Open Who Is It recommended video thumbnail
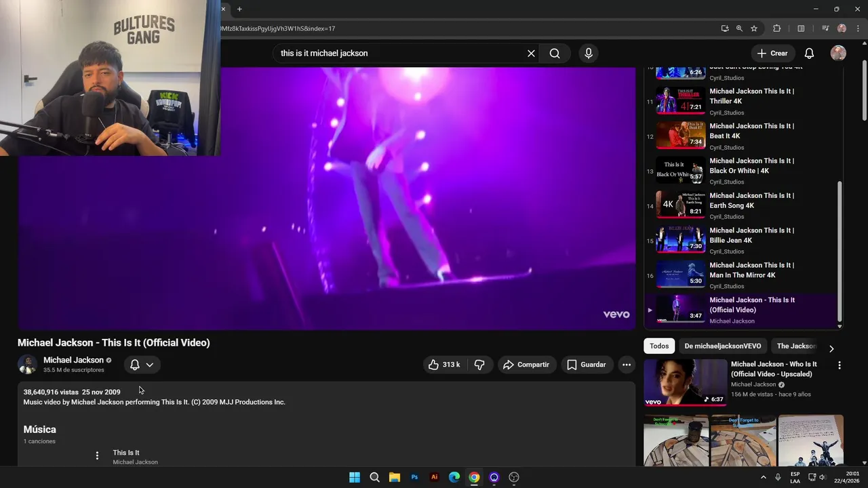Image resolution: width=868 pixels, height=488 pixels. tap(685, 382)
